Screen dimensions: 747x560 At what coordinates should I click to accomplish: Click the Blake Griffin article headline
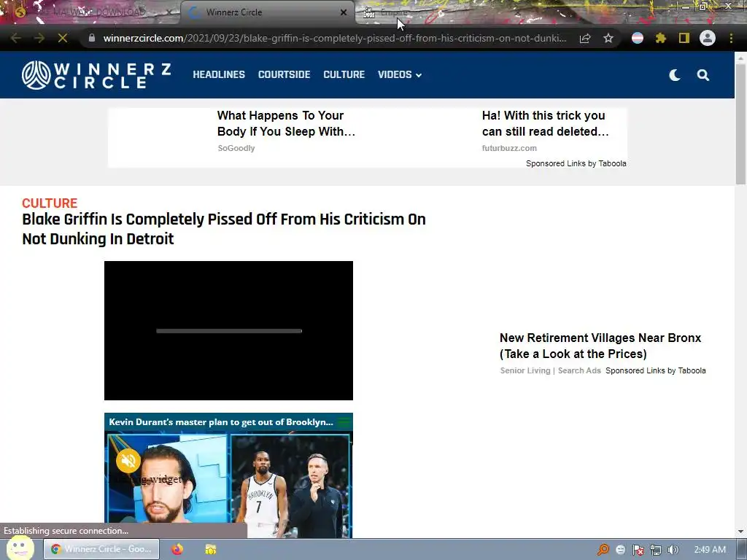pyautogui.click(x=224, y=228)
